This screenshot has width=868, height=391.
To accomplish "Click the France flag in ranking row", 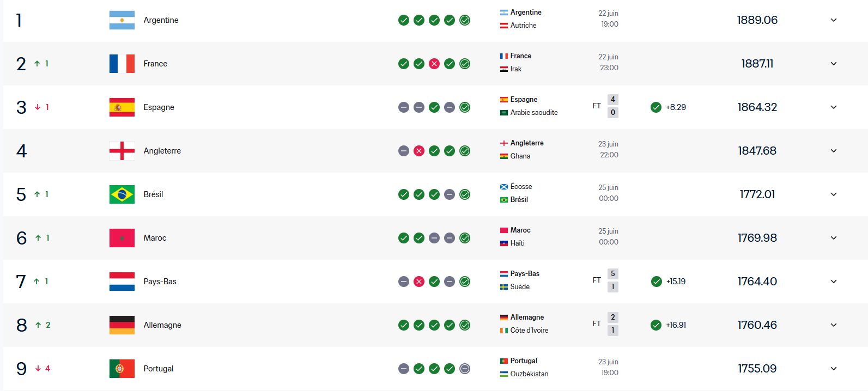I will coord(122,64).
